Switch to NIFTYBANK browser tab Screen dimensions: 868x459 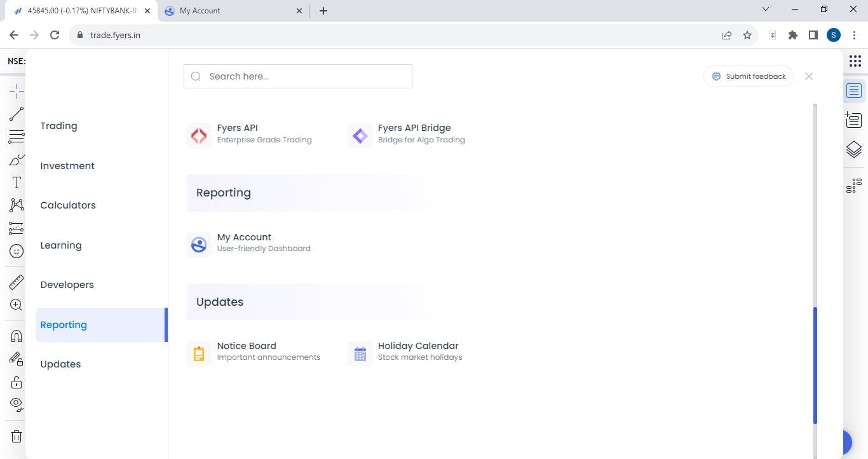click(x=81, y=11)
